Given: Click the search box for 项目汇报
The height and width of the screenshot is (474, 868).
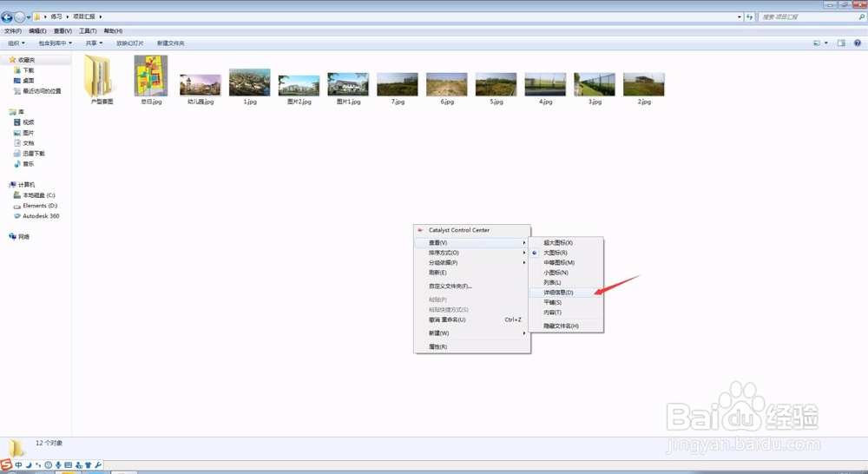Looking at the screenshot, I should click(x=811, y=17).
